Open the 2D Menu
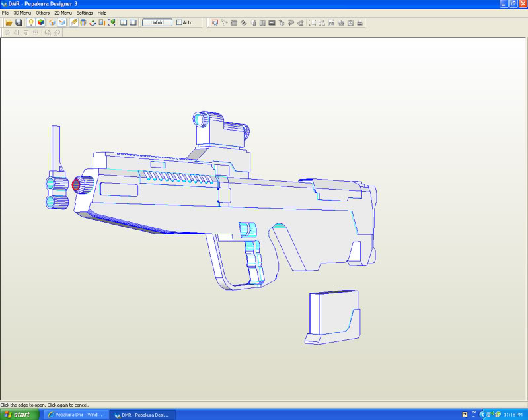Screen dimensions: 528x420 tap(63, 13)
